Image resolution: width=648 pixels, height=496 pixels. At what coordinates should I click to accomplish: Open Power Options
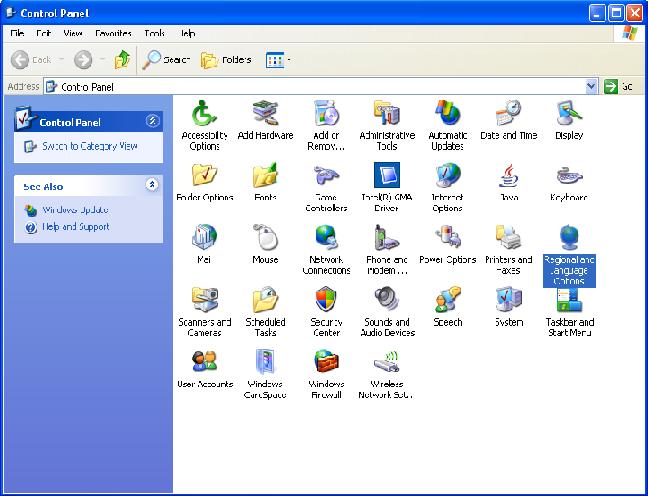(x=448, y=244)
